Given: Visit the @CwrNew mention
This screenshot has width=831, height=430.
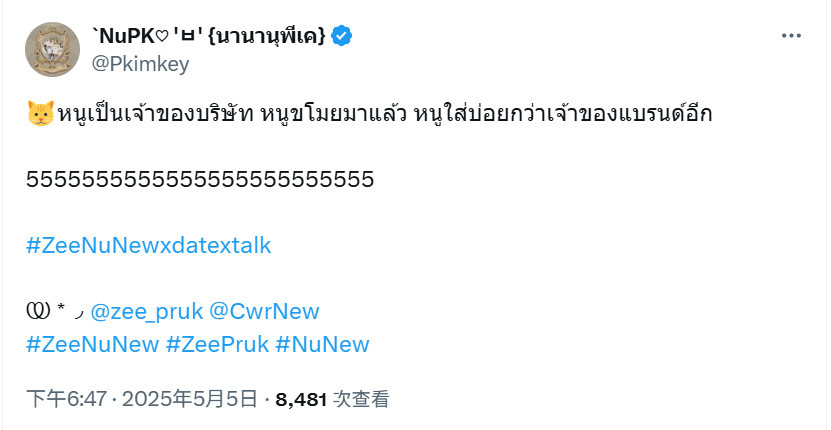Looking at the screenshot, I should click(x=264, y=312).
